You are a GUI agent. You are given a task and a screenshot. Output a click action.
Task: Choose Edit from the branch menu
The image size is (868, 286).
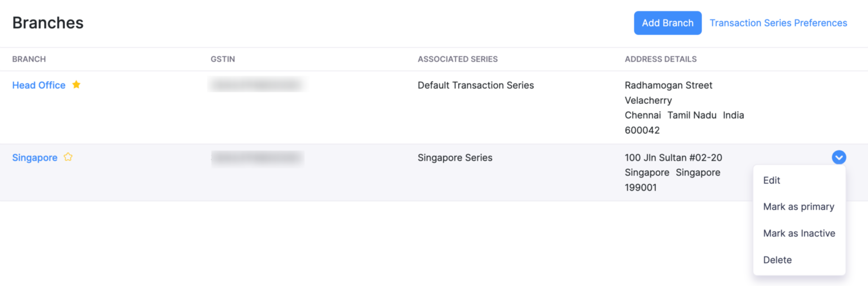coord(771,180)
